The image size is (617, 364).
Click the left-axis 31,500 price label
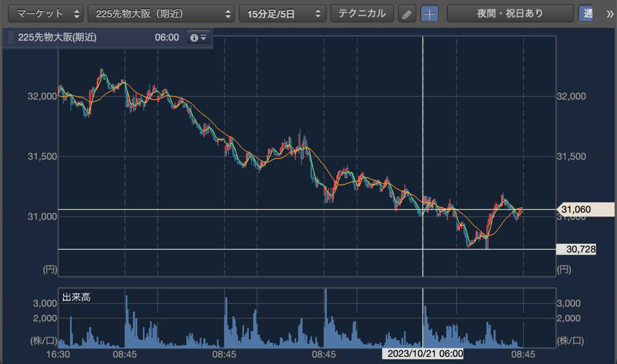coord(42,156)
